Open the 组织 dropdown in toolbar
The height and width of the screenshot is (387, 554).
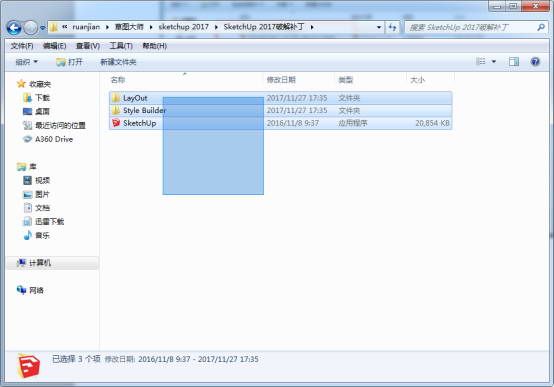pos(26,62)
